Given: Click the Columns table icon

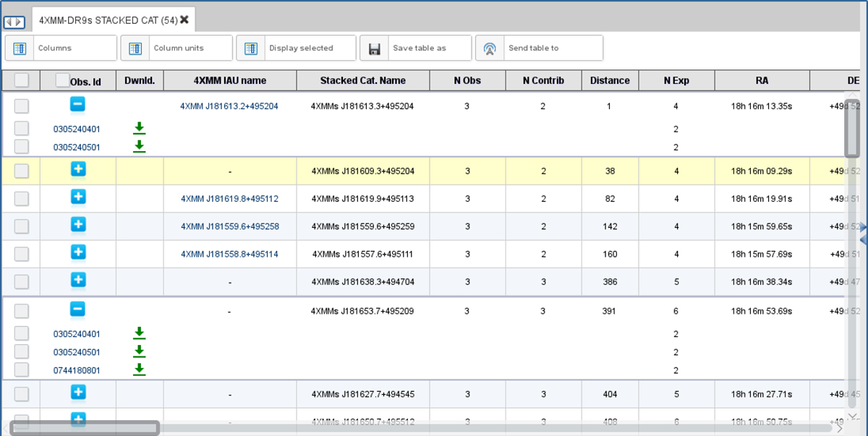Looking at the screenshot, I should [x=20, y=48].
